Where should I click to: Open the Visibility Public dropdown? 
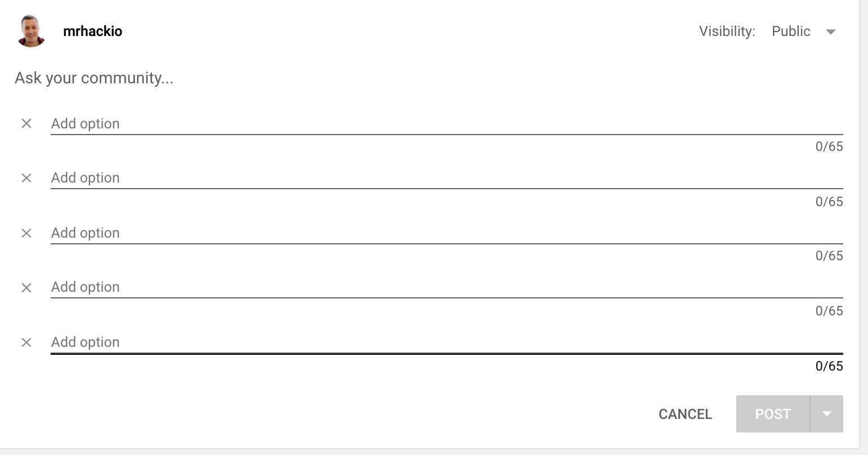pos(804,32)
